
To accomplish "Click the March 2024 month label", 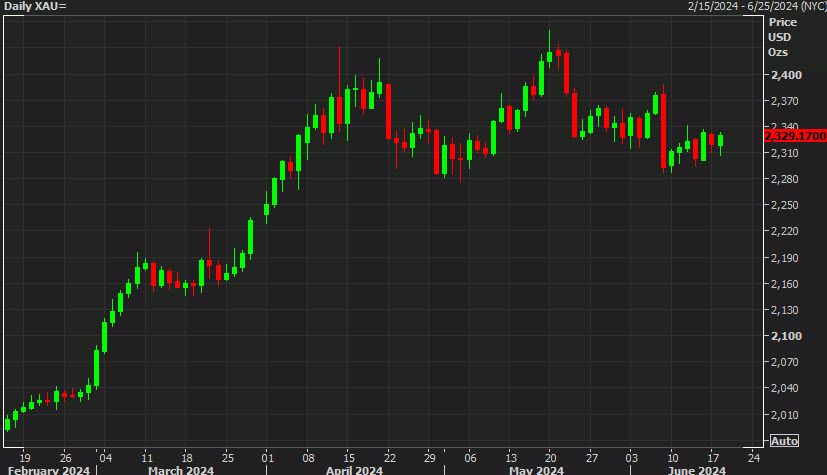I will click(x=181, y=470).
